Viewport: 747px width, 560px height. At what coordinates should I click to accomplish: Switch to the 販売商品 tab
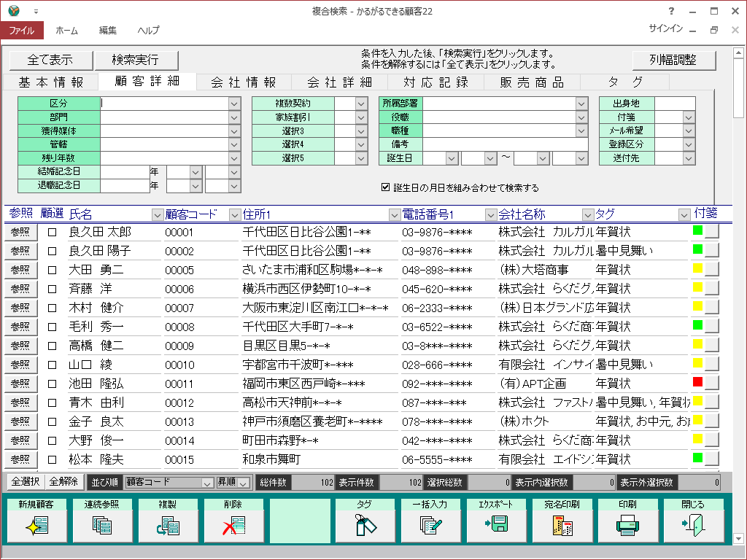532,82
